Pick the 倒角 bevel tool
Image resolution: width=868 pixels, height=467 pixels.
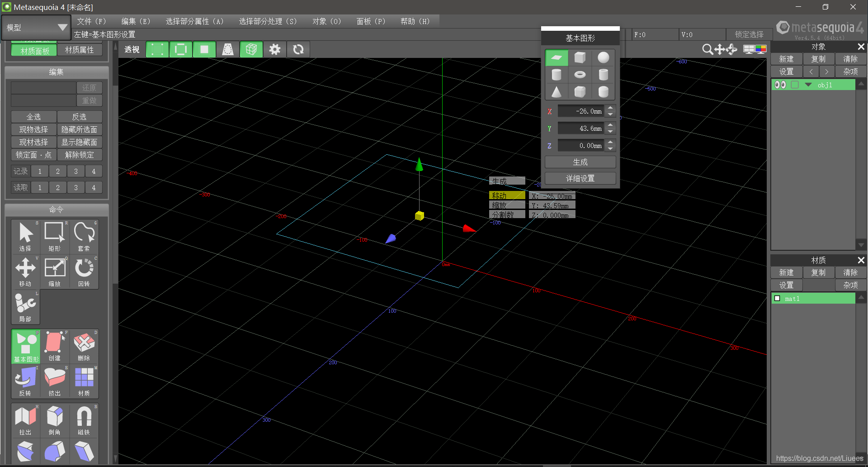click(55, 420)
